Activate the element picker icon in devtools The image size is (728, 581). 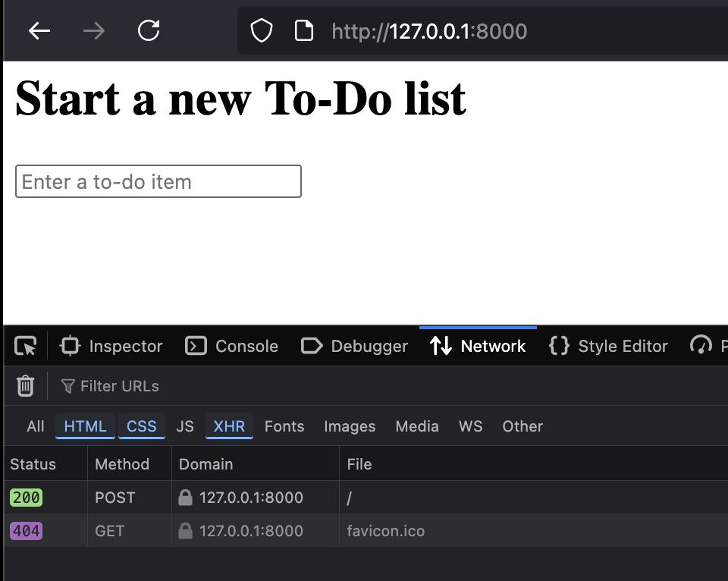25,346
